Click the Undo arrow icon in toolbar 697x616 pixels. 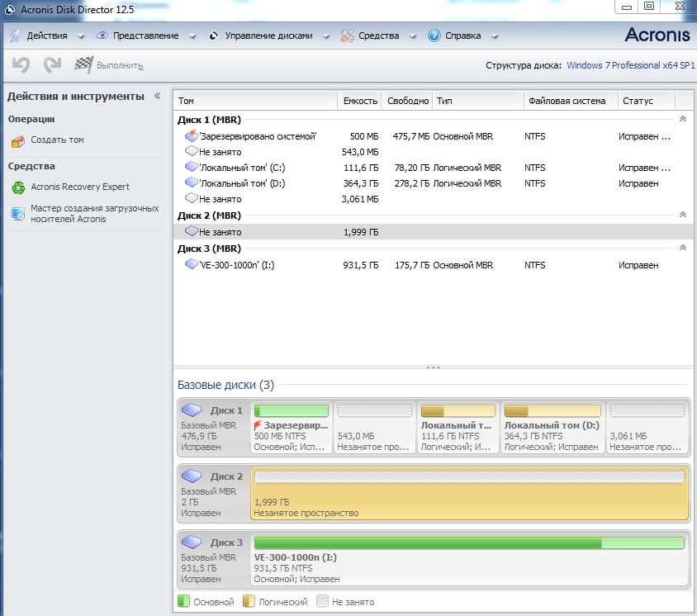pos(21,64)
